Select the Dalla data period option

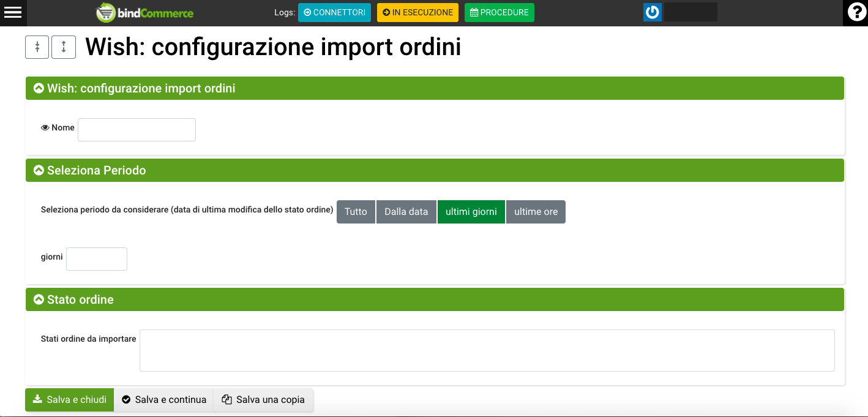coord(406,212)
